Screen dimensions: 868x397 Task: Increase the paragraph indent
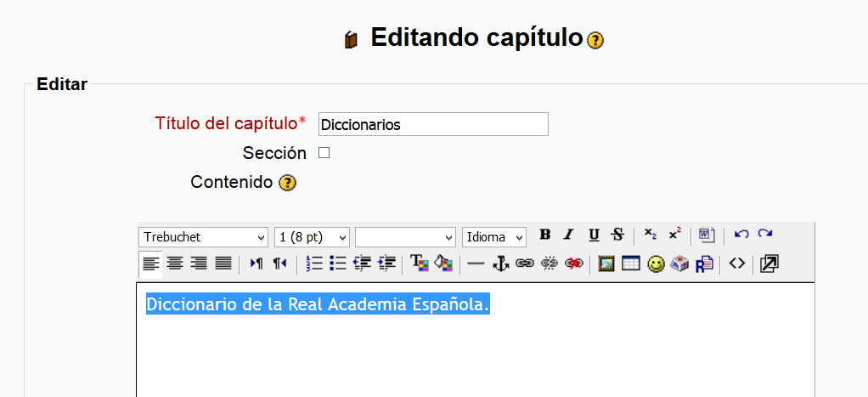386,264
